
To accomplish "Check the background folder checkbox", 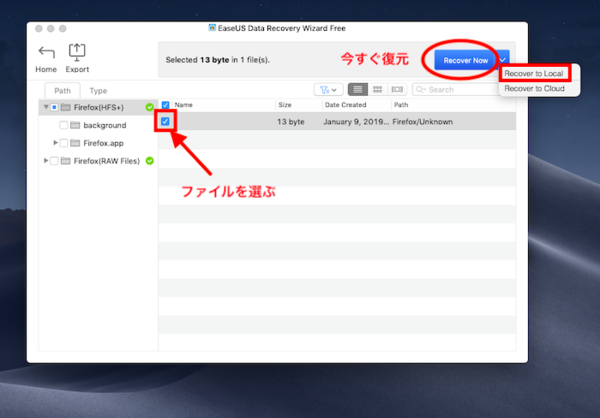I will pyautogui.click(x=64, y=125).
